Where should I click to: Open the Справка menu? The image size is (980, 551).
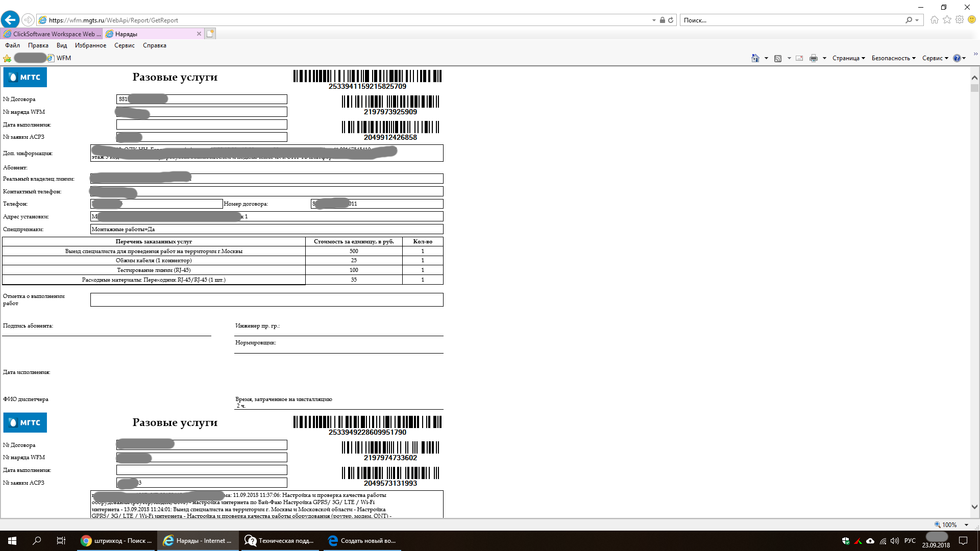(x=155, y=45)
